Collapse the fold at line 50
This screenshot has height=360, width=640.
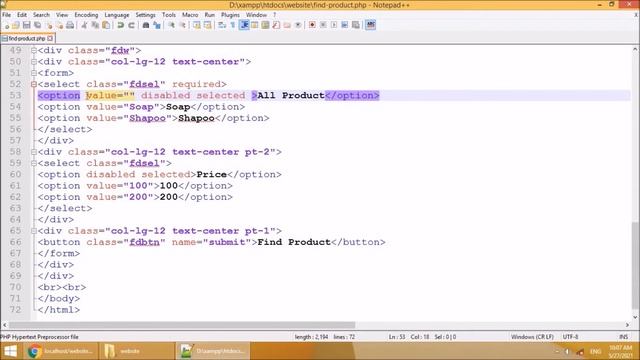[34, 62]
